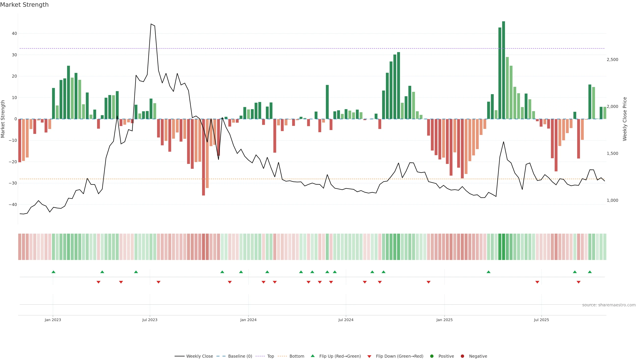644x362 pixels.
Task: Click the Flip Down marker in December 2024
Action: (428, 282)
